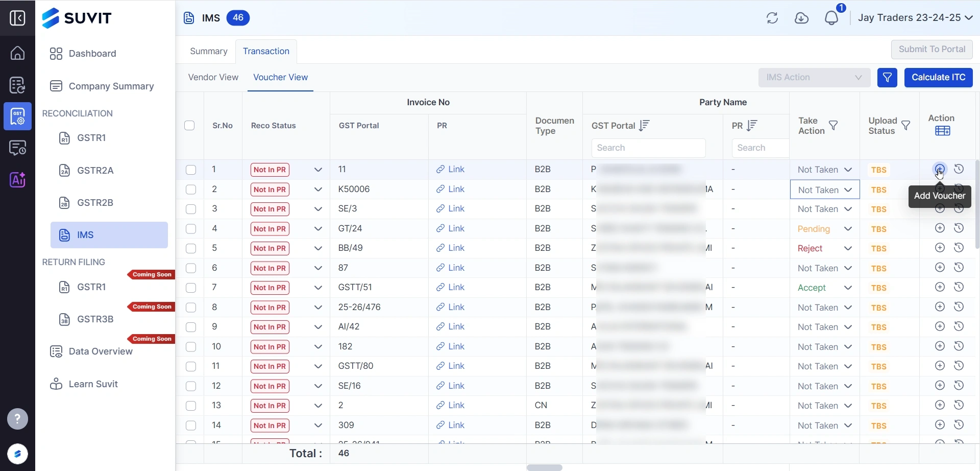The width and height of the screenshot is (980, 471).
Task: Open the help question mark icon
Action: tap(17, 419)
